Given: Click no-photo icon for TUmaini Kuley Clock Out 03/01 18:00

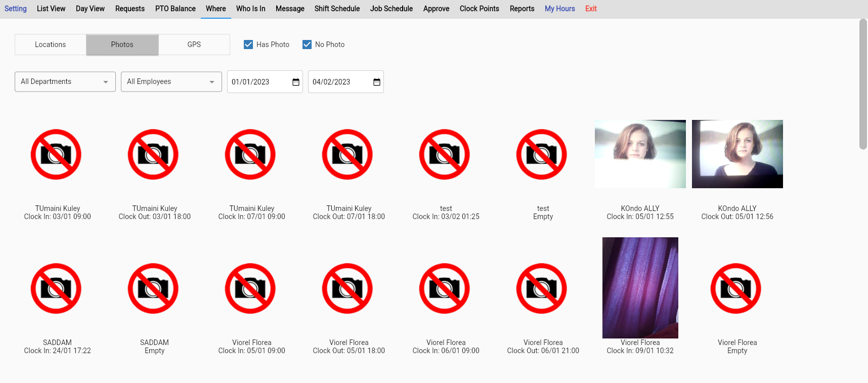Looking at the screenshot, I should [x=153, y=154].
